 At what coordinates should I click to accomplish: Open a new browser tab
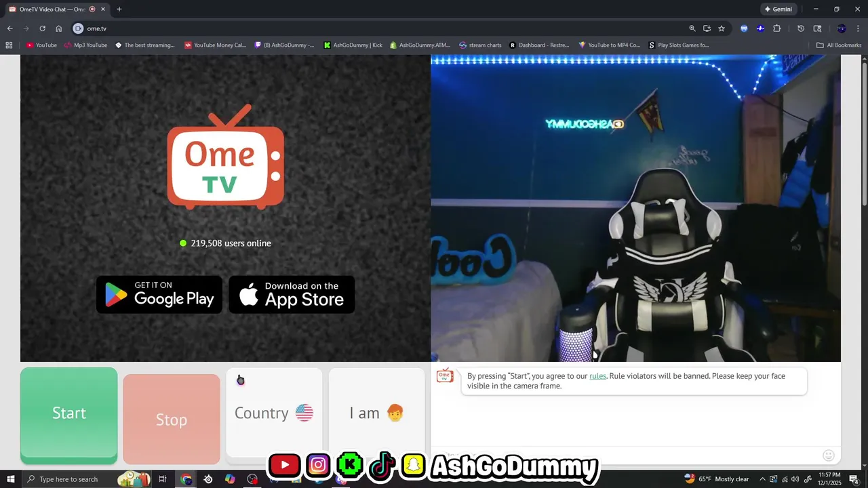tap(119, 9)
